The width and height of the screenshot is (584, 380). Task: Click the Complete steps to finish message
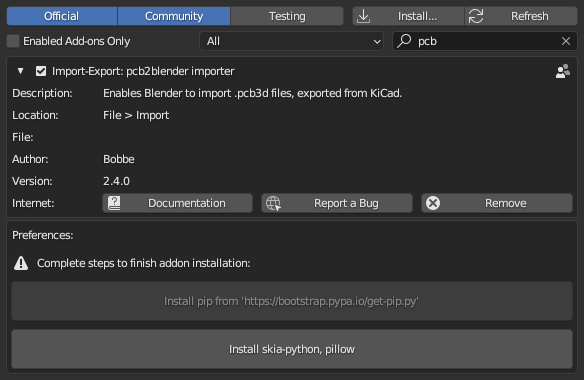tap(143, 263)
